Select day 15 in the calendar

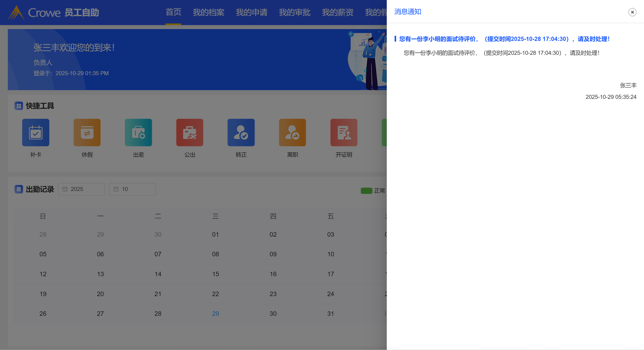[x=215, y=274]
